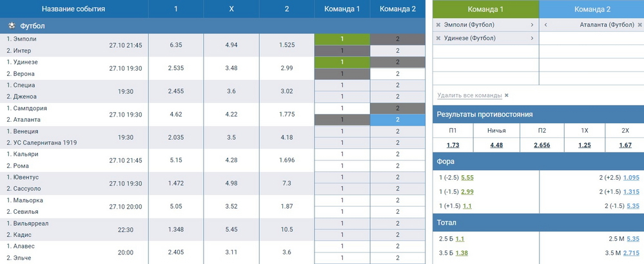Screen dimensions: 644x264
Task: Toggle Команда 1 cell for Ювентус
Action: pyautogui.click(x=342, y=178)
